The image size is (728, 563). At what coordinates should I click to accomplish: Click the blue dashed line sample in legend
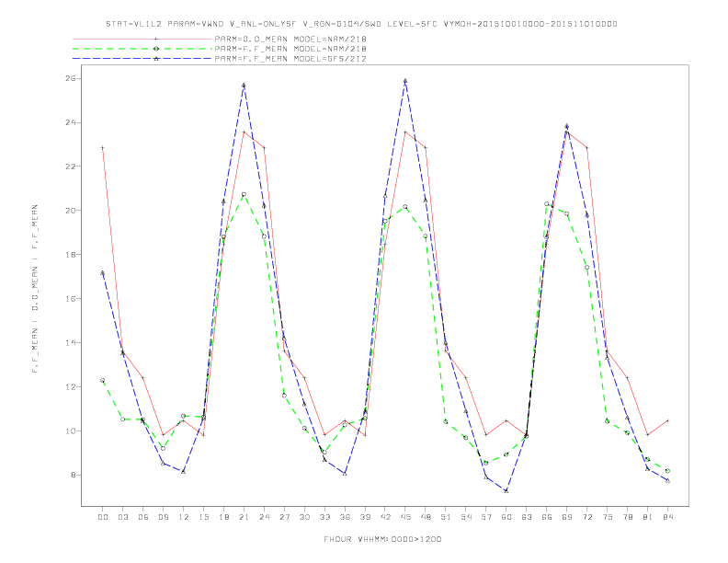(142, 59)
